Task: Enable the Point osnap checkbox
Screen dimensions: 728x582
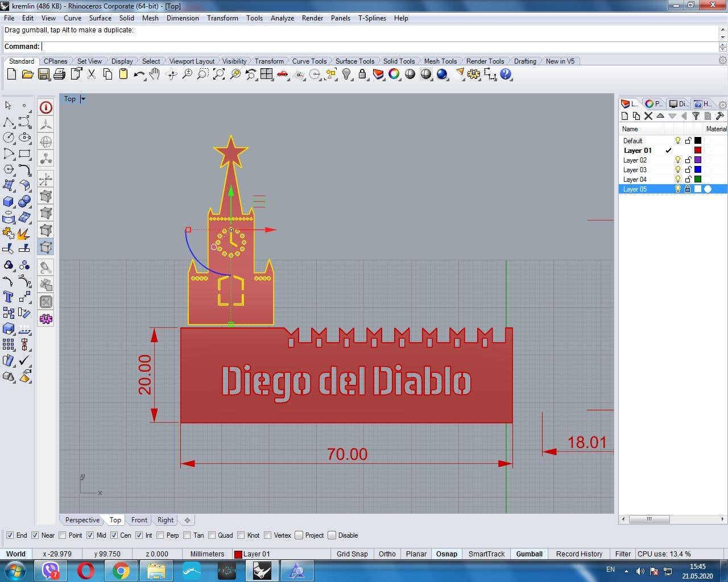Action: click(63, 535)
